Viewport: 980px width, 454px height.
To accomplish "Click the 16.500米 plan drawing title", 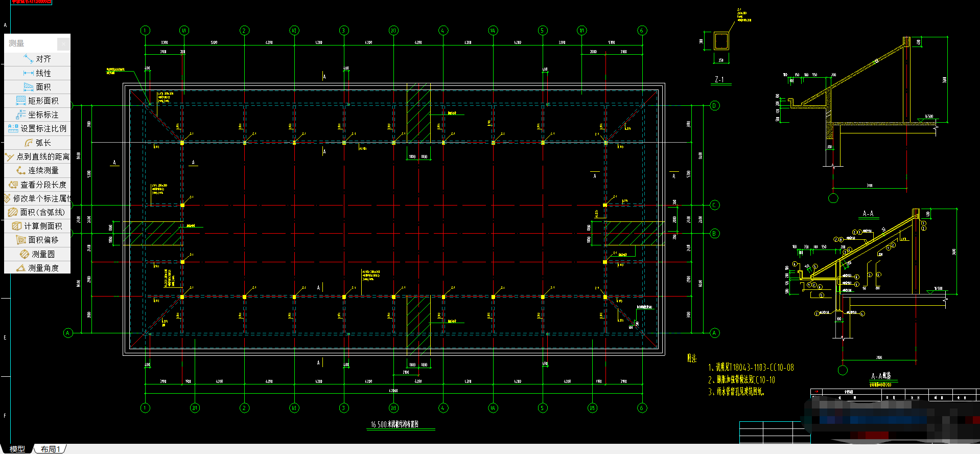I will [x=394, y=424].
